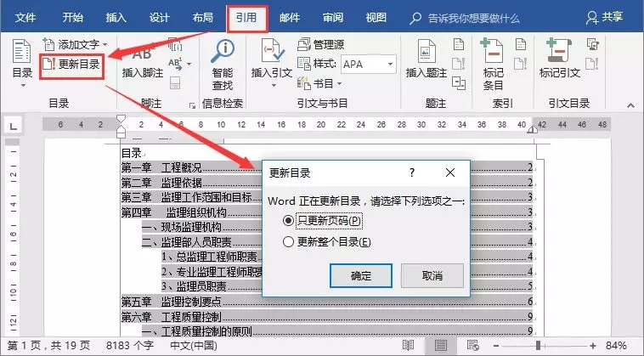Switch to the 设计 tab

pyautogui.click(x=159, y=17)
